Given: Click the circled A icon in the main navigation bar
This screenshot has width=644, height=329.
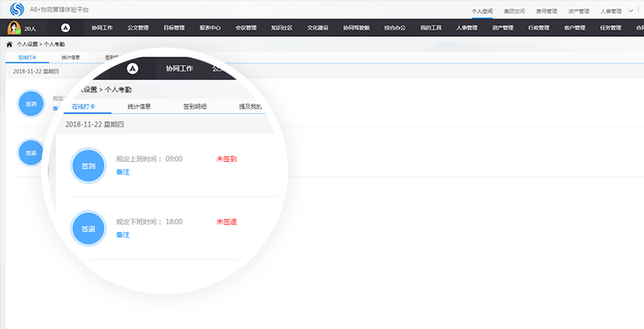Looking at the screenshot, I should click(66, 28).
